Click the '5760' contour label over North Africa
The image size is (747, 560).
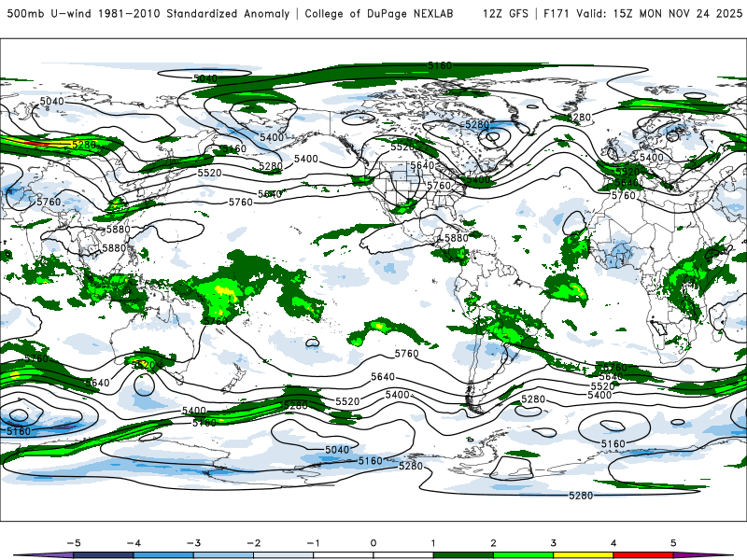tap(624, 196)
